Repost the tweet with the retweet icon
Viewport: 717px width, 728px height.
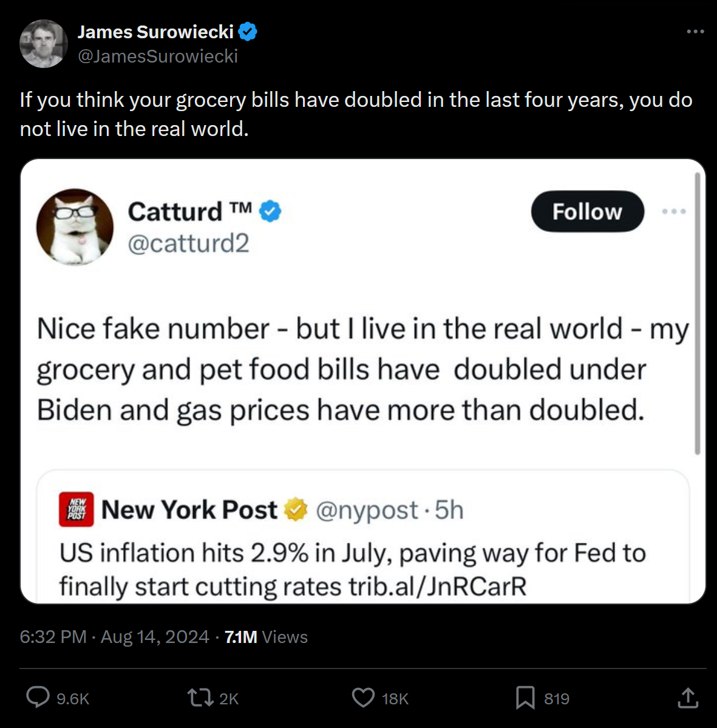pyautogui.click(x=200, y=698)
